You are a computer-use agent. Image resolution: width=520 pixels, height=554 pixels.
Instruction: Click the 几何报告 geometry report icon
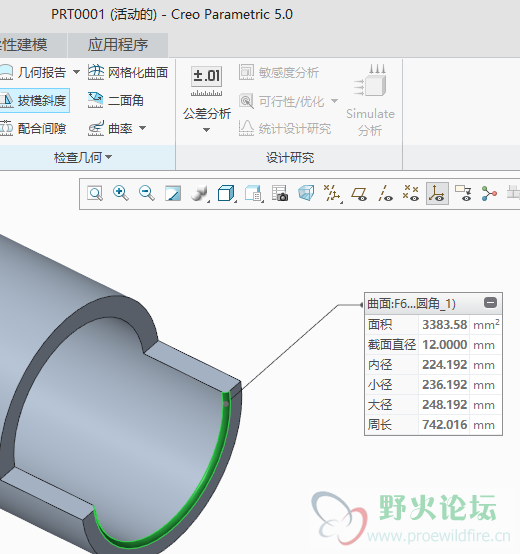pyautogui.click(x=6, y=72)
